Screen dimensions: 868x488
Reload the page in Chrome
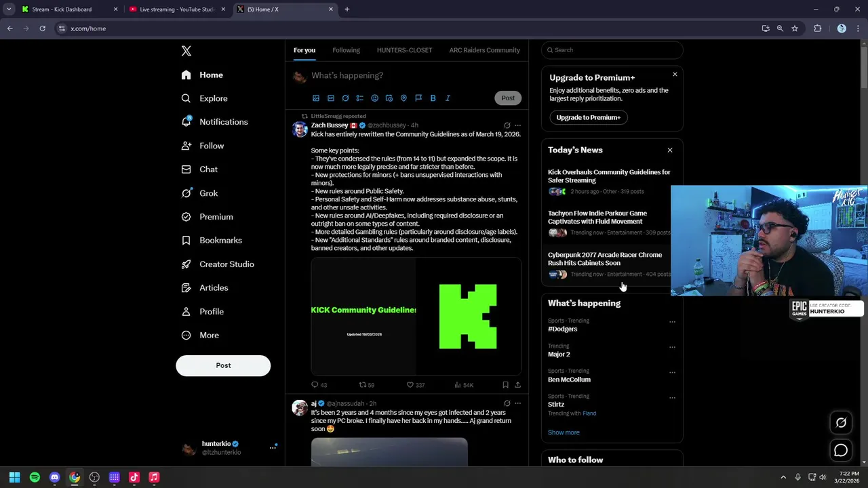coord(42,28)
